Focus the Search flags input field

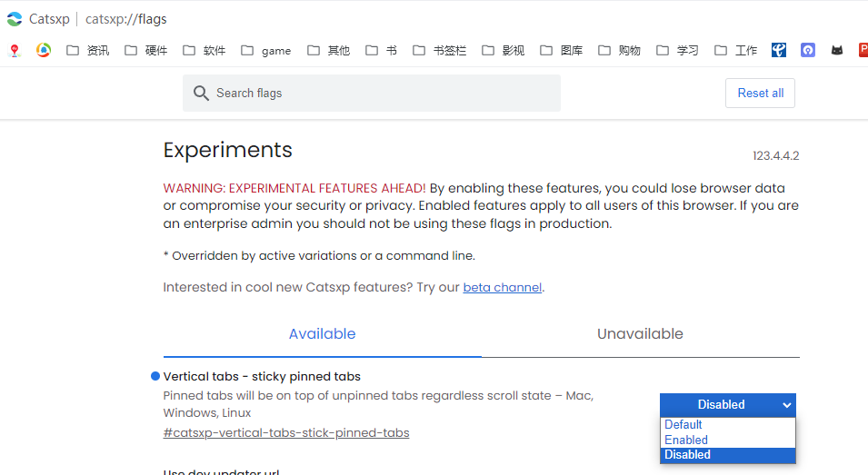tap(372, 93)
